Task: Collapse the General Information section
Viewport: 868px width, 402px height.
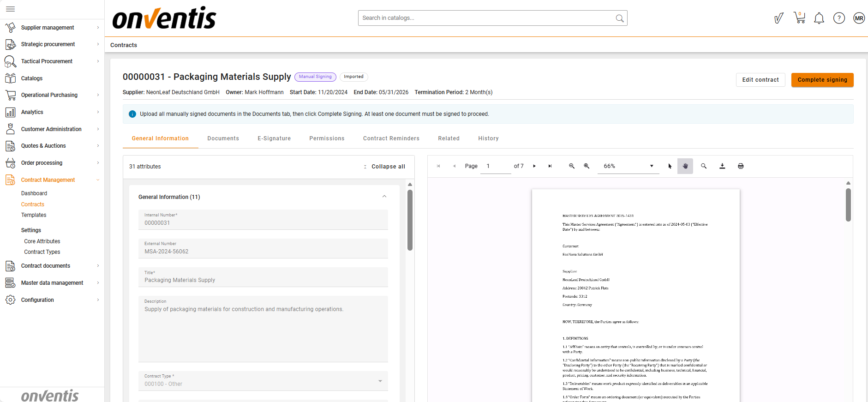Action: [384, 197]
